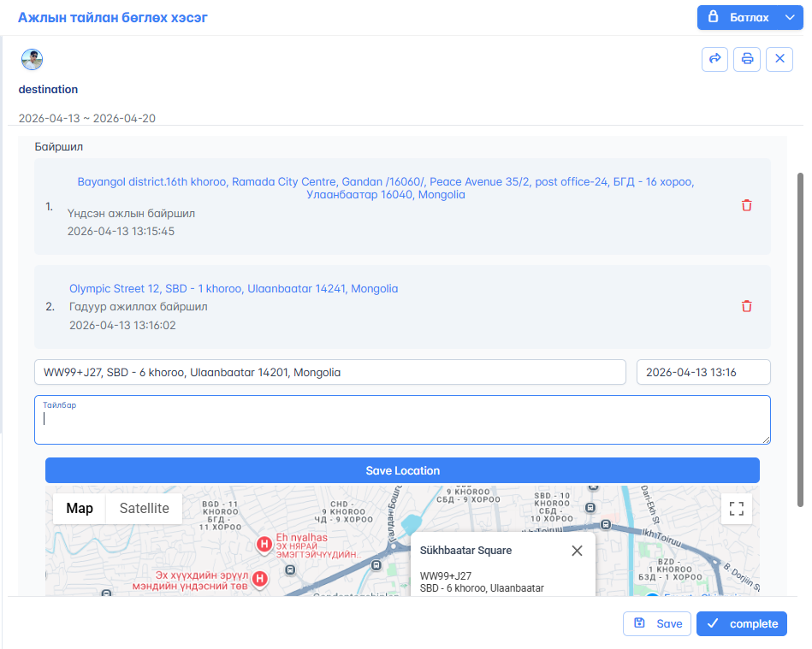The height and width of the screenshot is (649, 812).
Task: Click the date range 2026-04-13 ~ 2026-04-20
Action: tap(87, 119)
